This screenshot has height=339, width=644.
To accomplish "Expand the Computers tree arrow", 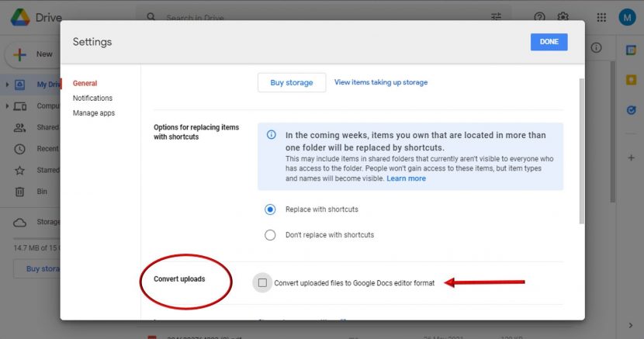I will pyautogui.click(x=7, y=106).
